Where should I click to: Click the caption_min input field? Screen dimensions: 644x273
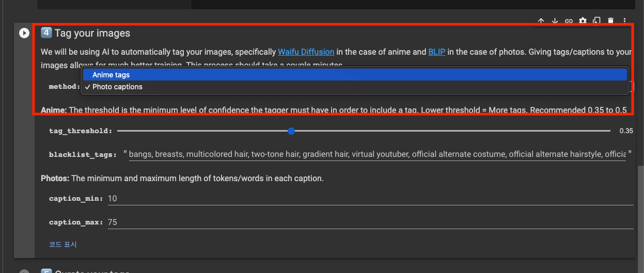click(x=370, y=199)
